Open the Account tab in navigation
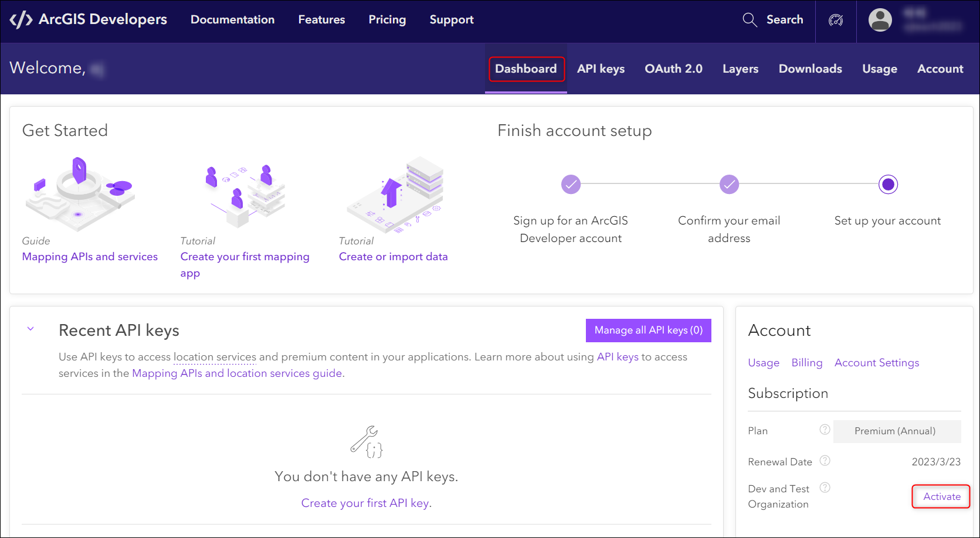The image size is (980, 538). [x=940, y=69]
